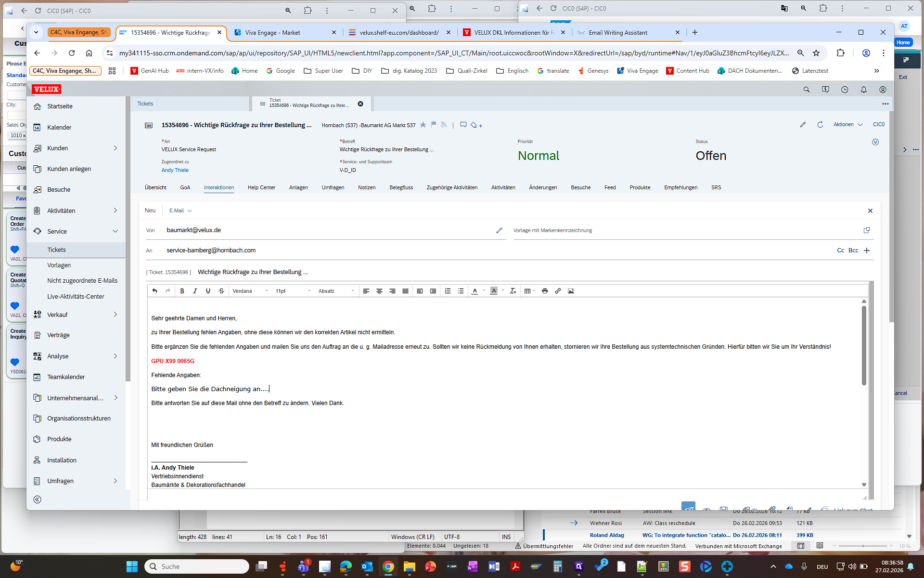Open the Andy Thiele assigned link
The width and height of the screenshot is (924, 578).
click(175, 170)
